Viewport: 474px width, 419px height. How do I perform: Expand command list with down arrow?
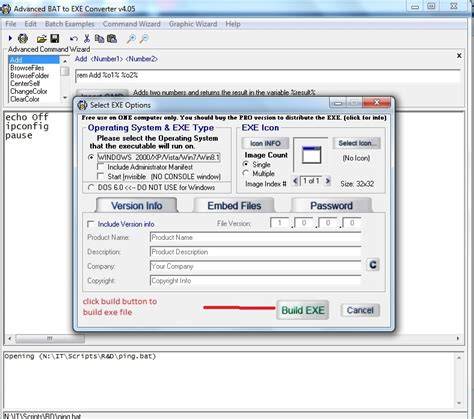65,98
